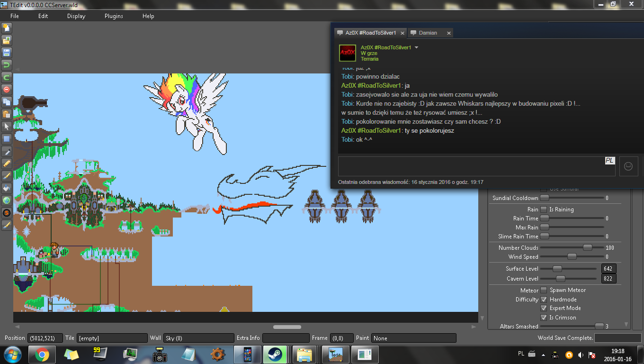Save the world with the floppy disk icon
The height and width of the screenshot is (364, 644).
[x=7, y=53]
